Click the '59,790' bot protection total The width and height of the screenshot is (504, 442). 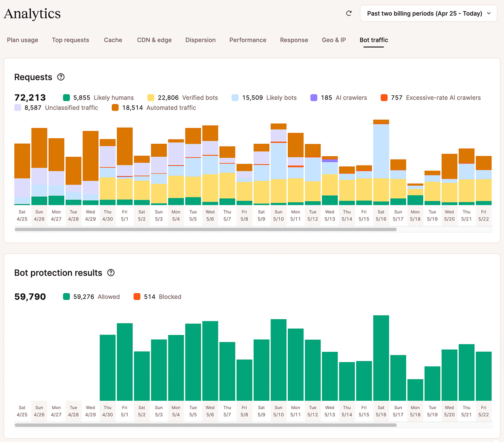(30, 297)
